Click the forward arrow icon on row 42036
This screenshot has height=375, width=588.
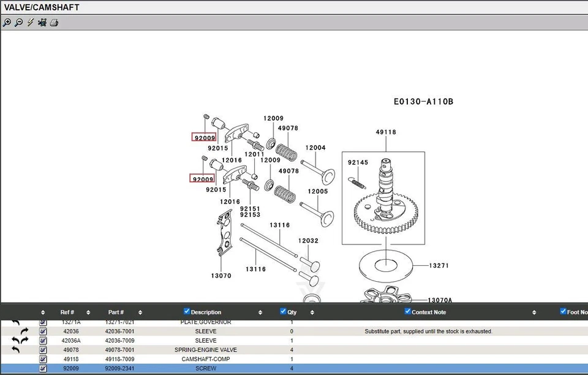[x=24, y=331]
